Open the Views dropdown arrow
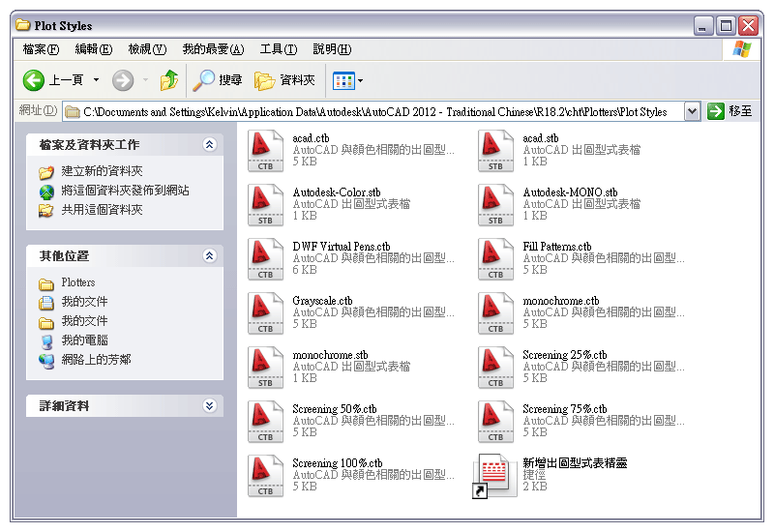The image size is (774, 532). 360,80
